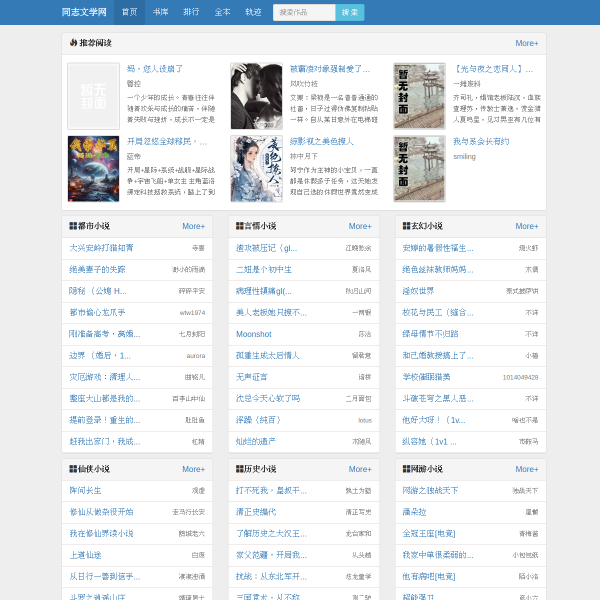Open 网游之独战天下 novel link
This screenshot has height=600, width=600.
(x=430, y=491)
